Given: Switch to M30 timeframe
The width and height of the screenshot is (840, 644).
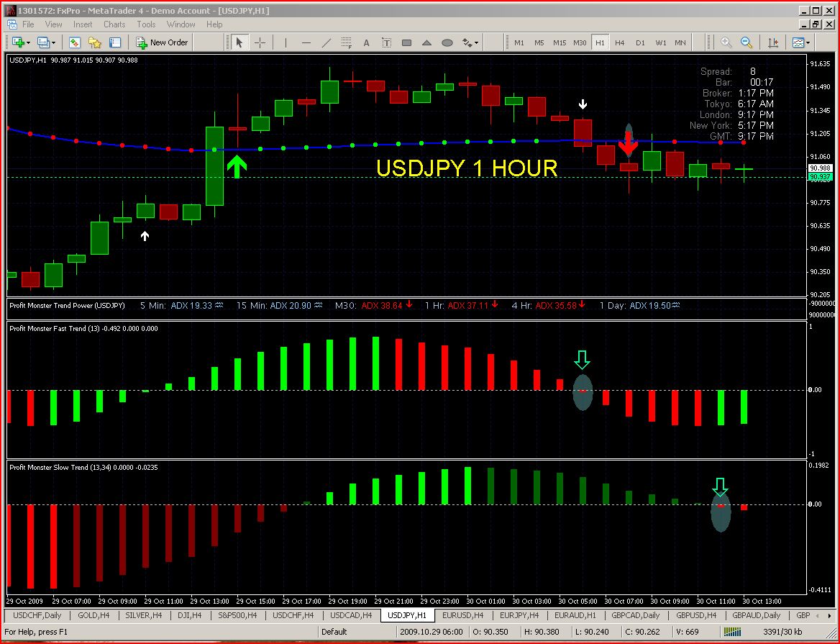Looking at the screenshot, I should (580, 42).
